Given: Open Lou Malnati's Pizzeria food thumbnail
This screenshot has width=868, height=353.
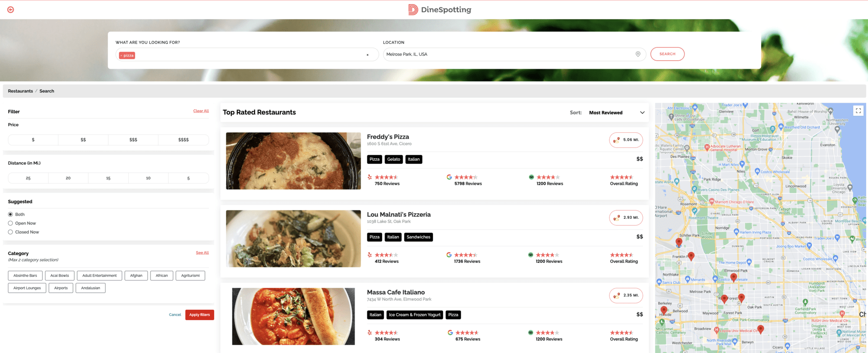Looking at the screenshot, I should pyautogui.click(x=294, y=239).
